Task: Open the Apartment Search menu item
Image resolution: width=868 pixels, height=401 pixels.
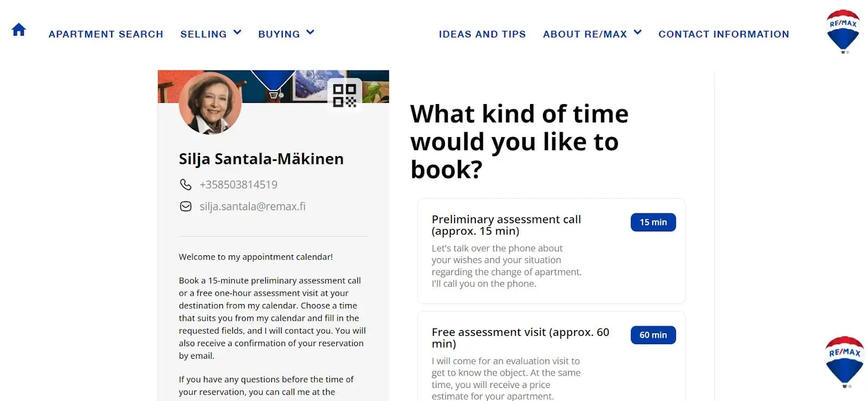Action: tap(106, 34)
